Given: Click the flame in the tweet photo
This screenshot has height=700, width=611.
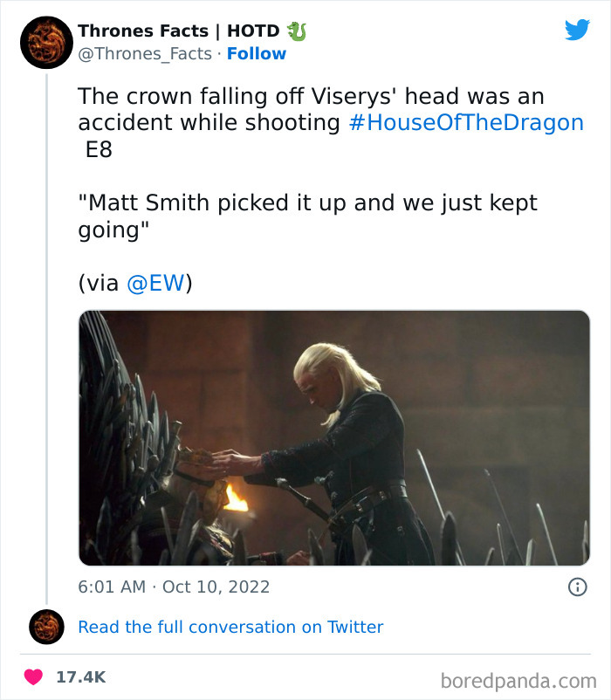Looking at the screenshot, I should click(235, 498).
